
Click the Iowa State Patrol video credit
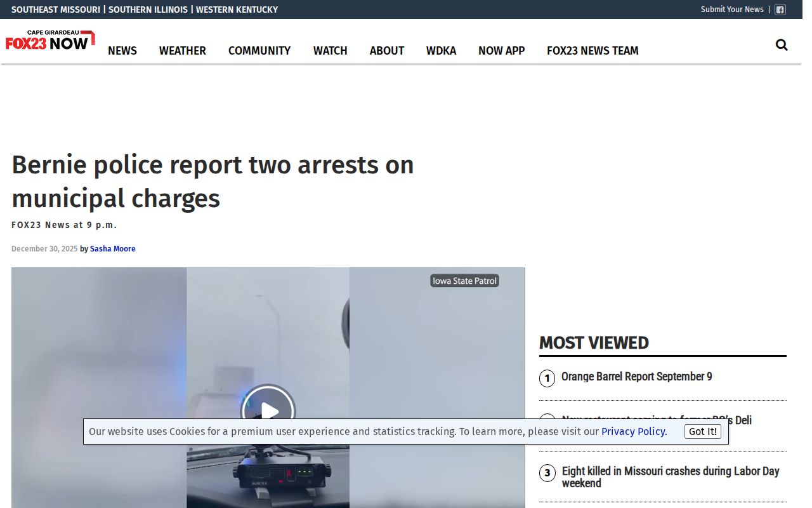click(465, 281)
